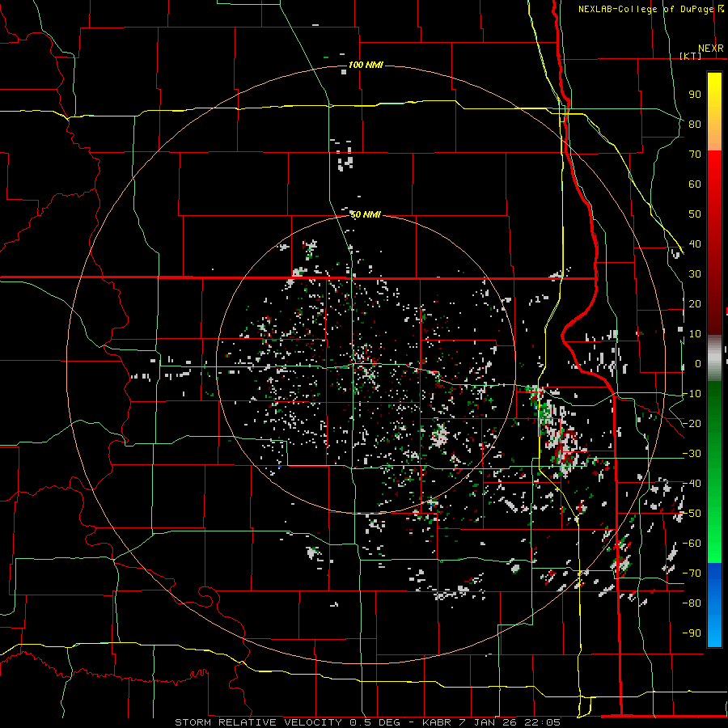Click the -70 value on velocity scale

692,574
